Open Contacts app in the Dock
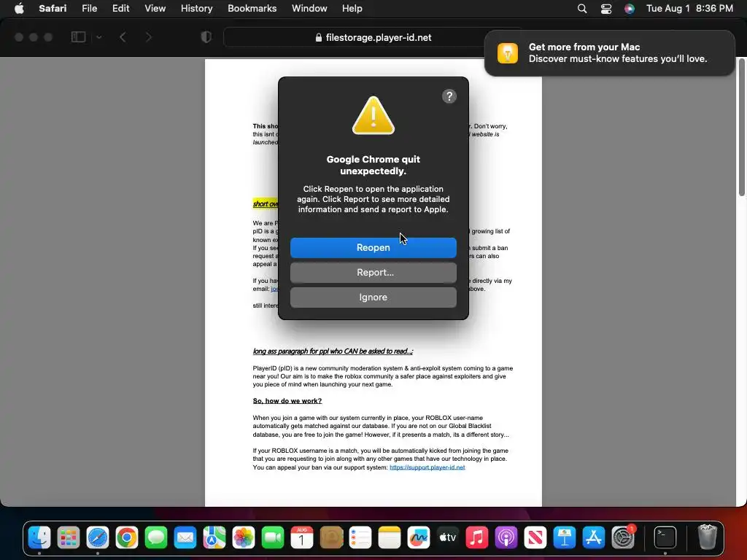The height and width of the screenshot is (560, 747). coord(331,537)
